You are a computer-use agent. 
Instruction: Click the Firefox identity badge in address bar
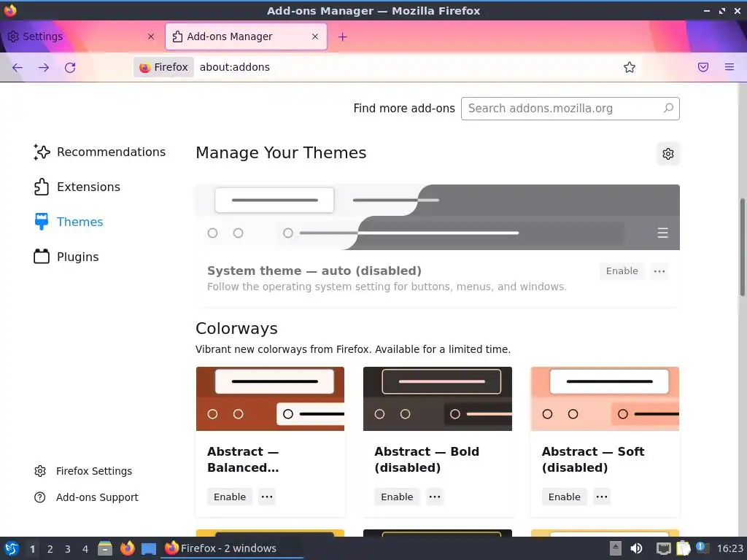coord(164,67)
